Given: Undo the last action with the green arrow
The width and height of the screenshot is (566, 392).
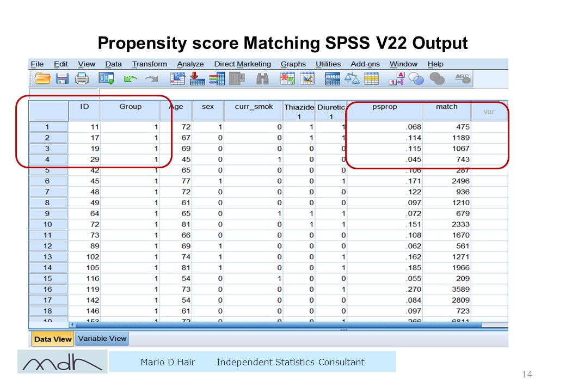Looking at the screenshot, I should [x=130, y=79].
